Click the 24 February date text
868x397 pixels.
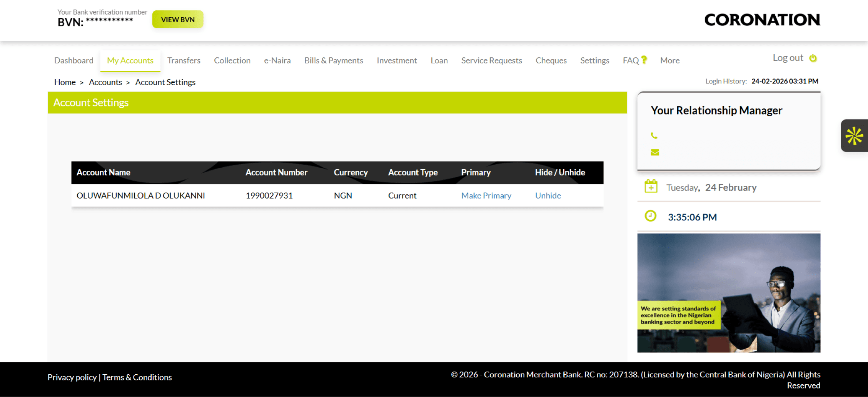(731, 187)
